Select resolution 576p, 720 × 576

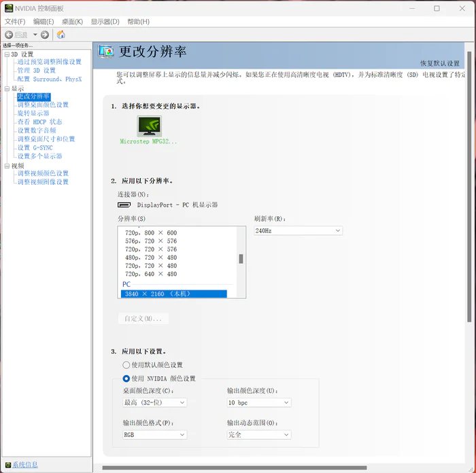(151, 241)
